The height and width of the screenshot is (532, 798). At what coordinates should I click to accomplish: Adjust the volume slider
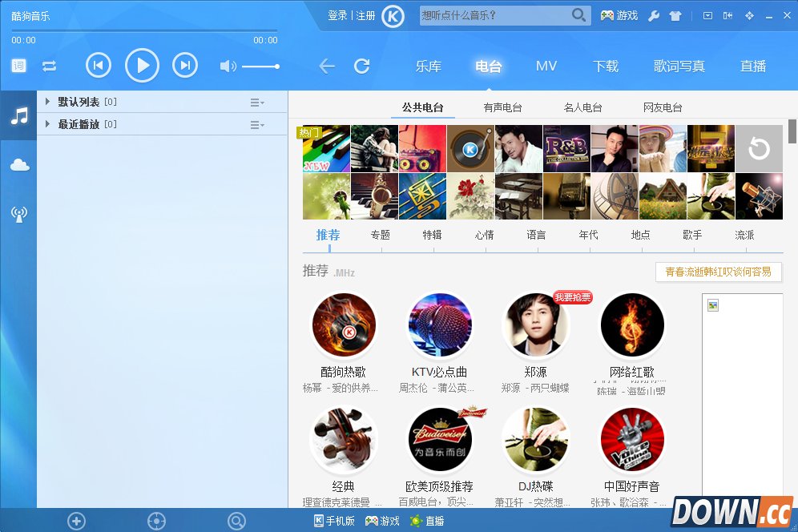[x=260, y=66]
